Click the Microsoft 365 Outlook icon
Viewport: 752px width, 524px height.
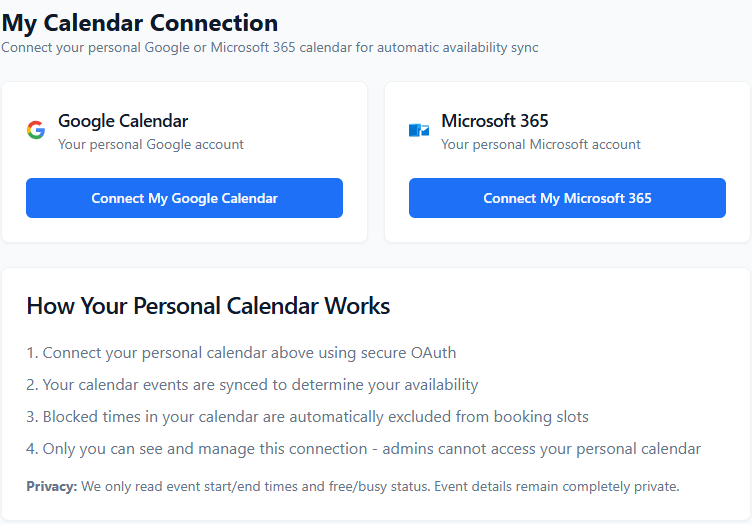(419, 130)
